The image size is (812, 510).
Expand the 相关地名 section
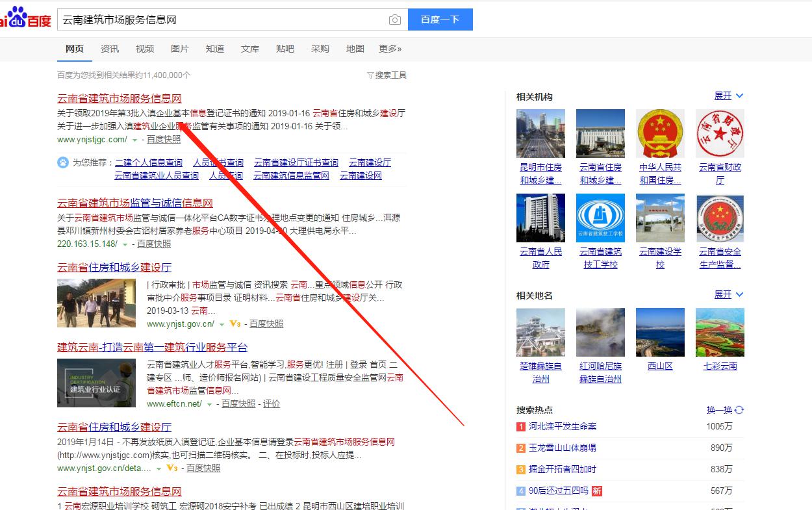pos(729,295)
